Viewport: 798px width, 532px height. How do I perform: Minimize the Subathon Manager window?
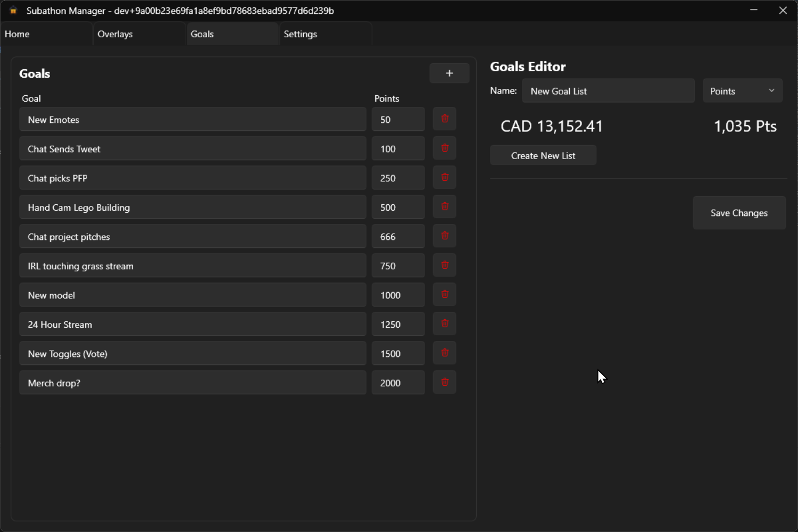[753, 11]
